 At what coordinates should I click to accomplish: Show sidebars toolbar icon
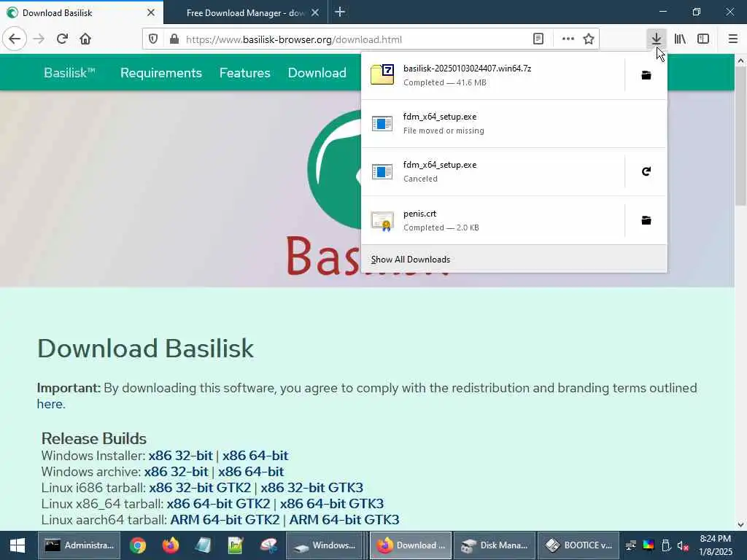(x=703, y=39)
